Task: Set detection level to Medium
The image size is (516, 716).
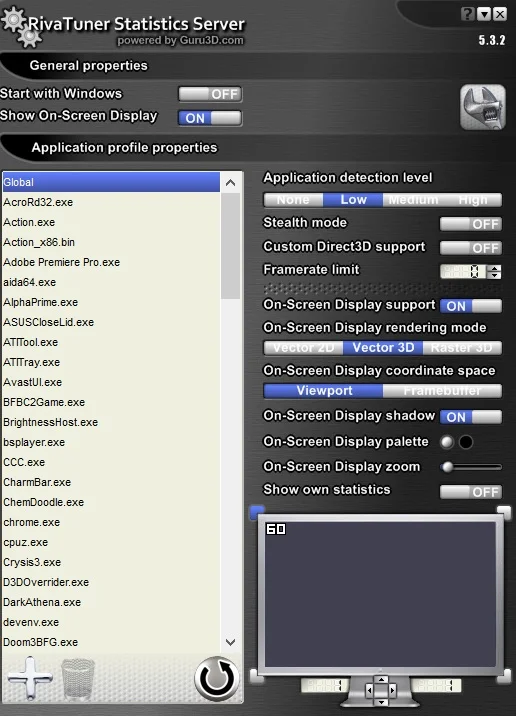Action: point(413,200)
